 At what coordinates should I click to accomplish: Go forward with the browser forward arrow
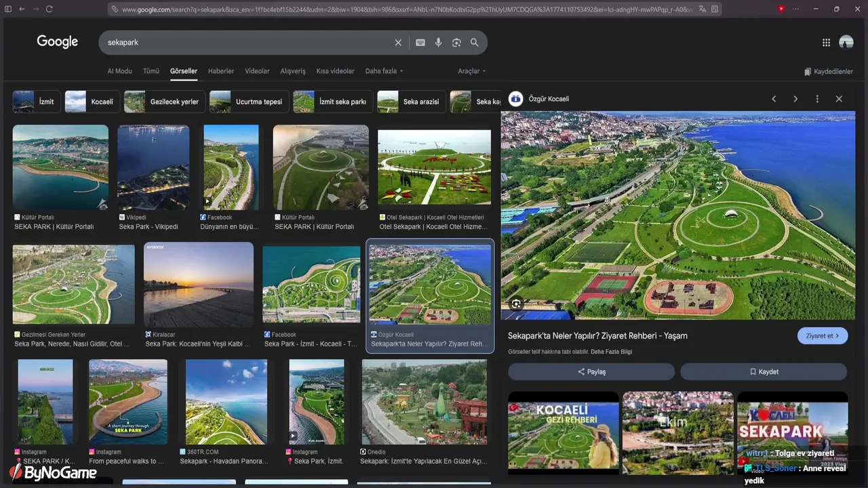pyautogui.click(x=35, y=9)
